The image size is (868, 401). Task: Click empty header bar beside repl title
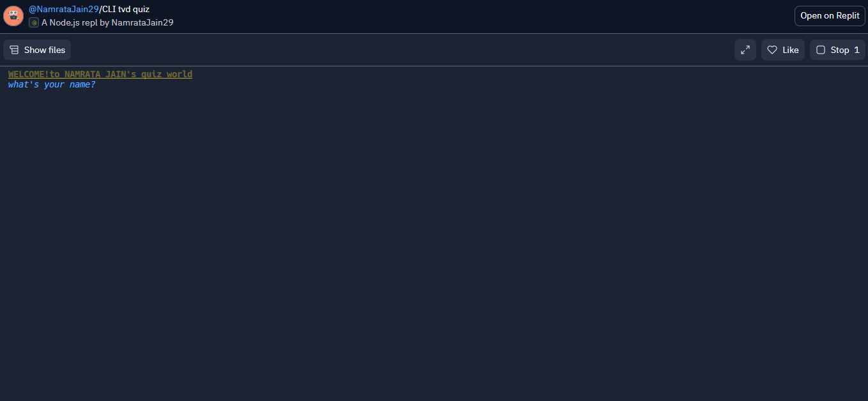coord(473,16)
